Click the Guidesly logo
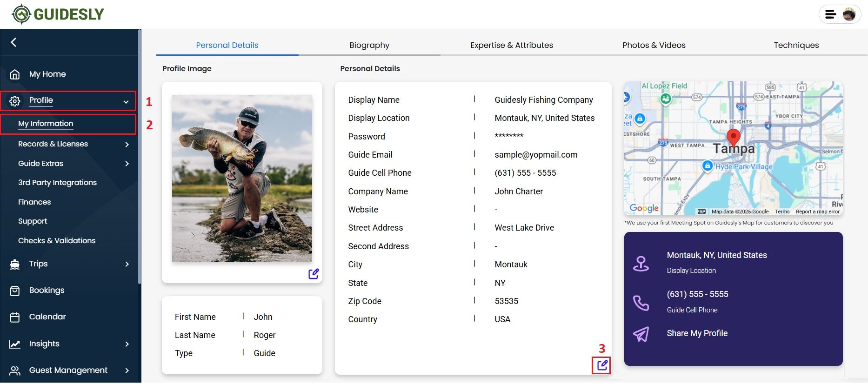 click(x=58, y=14)
